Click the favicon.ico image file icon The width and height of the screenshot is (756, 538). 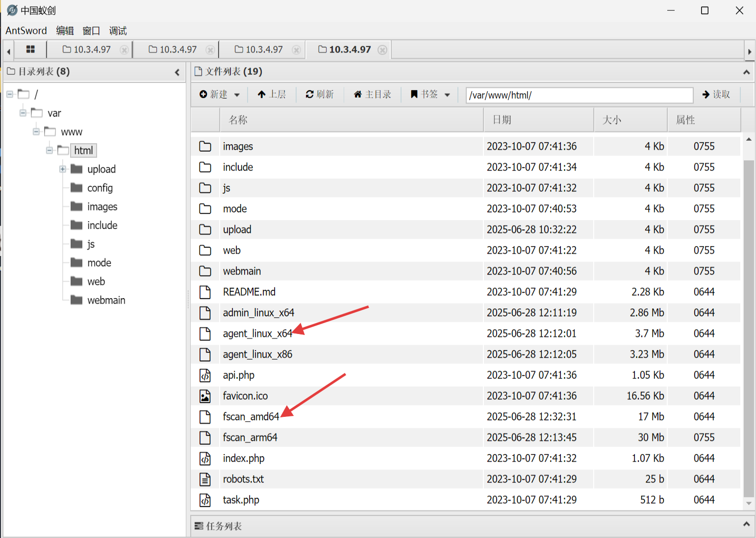(x=205, y=396)
